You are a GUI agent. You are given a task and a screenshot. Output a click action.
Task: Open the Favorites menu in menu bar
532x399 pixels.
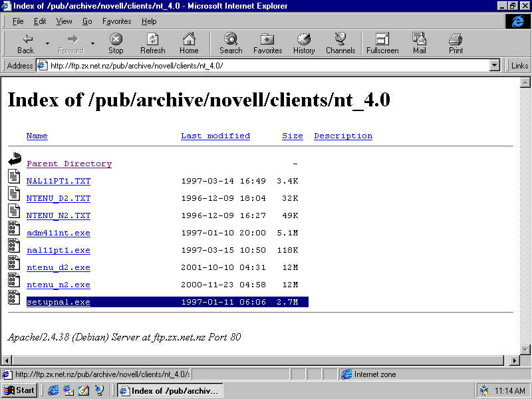117,21
